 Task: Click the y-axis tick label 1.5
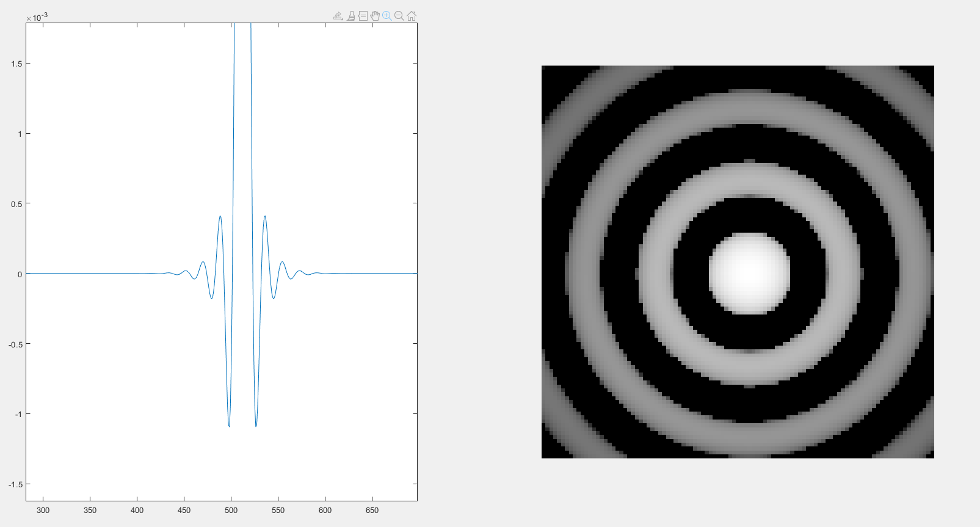coord(17,64)
